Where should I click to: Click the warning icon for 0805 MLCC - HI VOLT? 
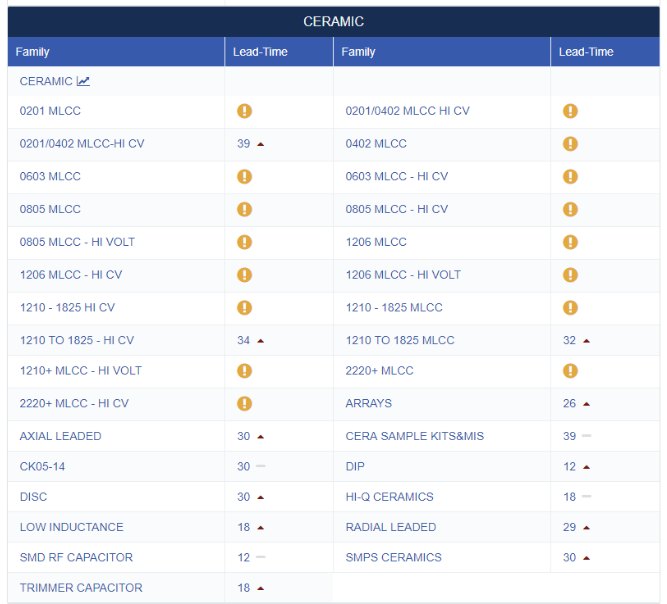point(244,242)
